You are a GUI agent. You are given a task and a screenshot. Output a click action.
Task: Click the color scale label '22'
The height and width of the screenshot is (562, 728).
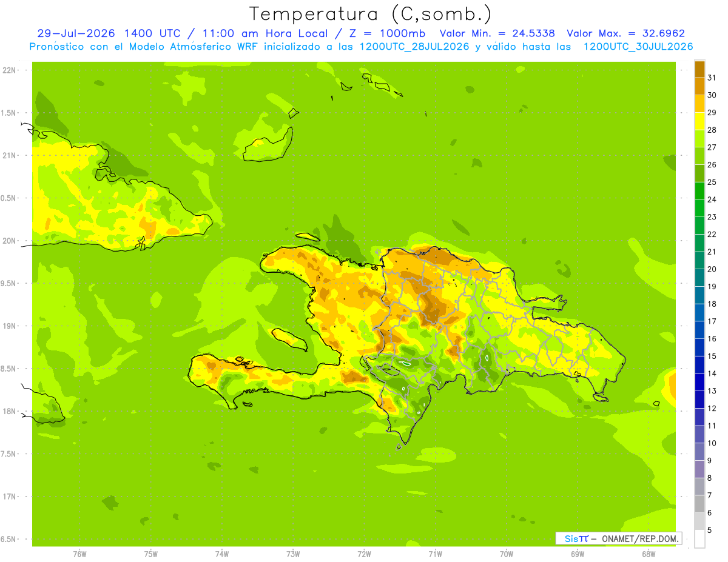pyautogui.click(x=712, y=234)
